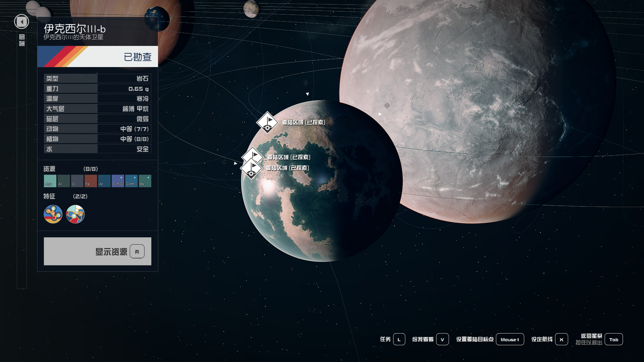Click the 特征 (2/2) heading
This screenshot has height=362, width=644.
[65, 196]
